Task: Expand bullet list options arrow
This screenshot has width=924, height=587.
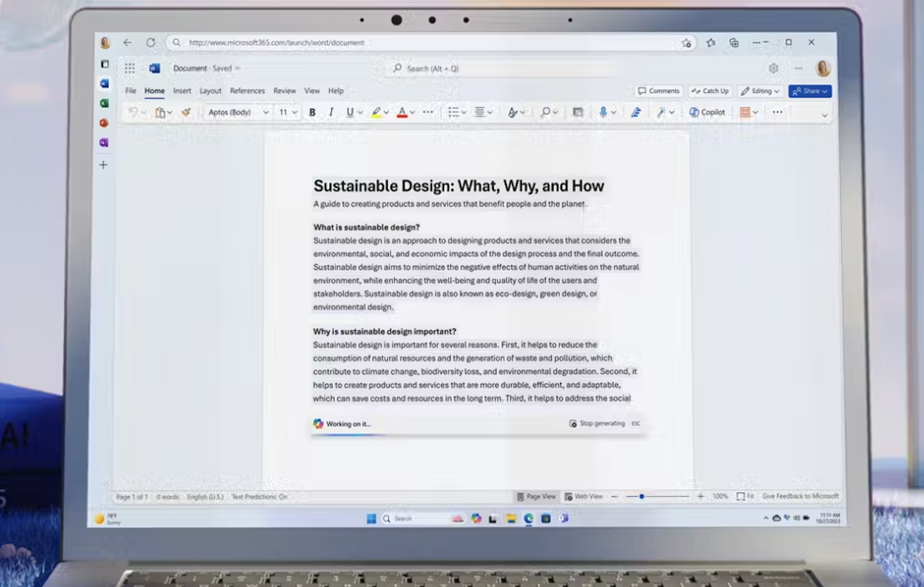Action: tap(464, 113)
